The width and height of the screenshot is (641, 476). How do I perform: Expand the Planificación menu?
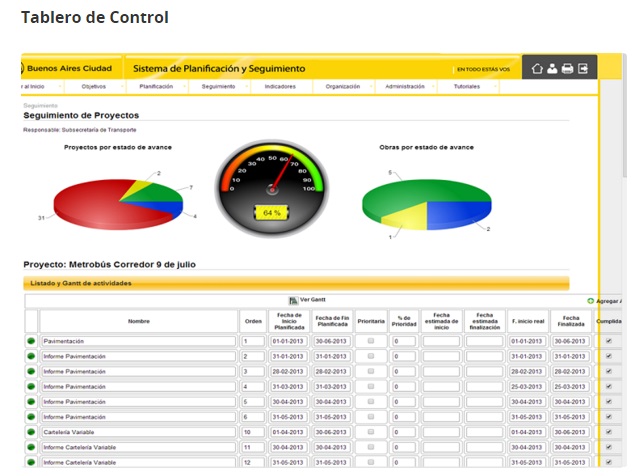click(x=158, y=87)
